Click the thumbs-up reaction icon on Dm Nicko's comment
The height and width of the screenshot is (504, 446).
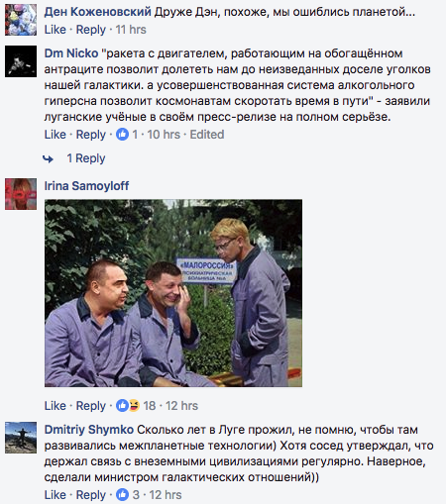pos(122,135)
